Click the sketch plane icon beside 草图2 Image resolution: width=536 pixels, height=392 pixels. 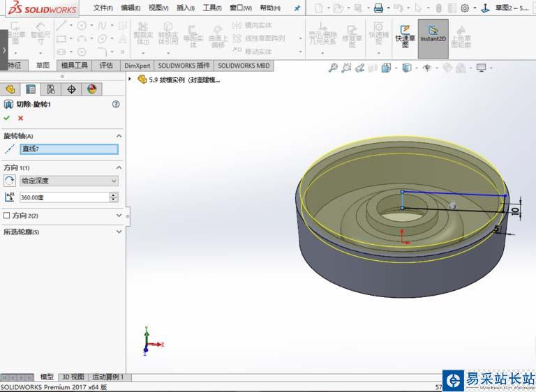[485, 8]
